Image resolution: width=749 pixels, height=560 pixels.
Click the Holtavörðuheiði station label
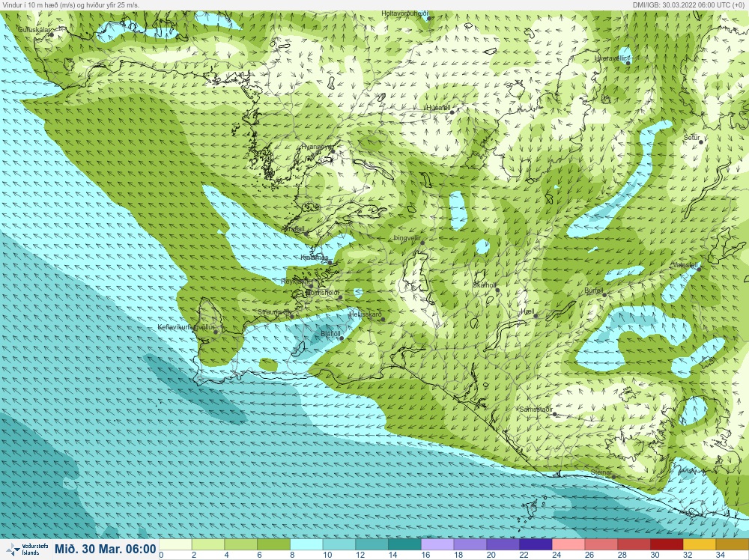[x=404, y=13]
